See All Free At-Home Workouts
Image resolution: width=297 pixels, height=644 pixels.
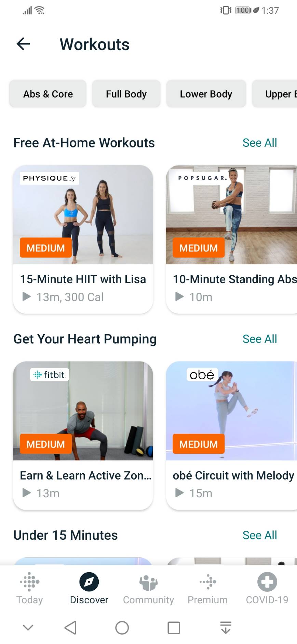[x=260, y=143]
